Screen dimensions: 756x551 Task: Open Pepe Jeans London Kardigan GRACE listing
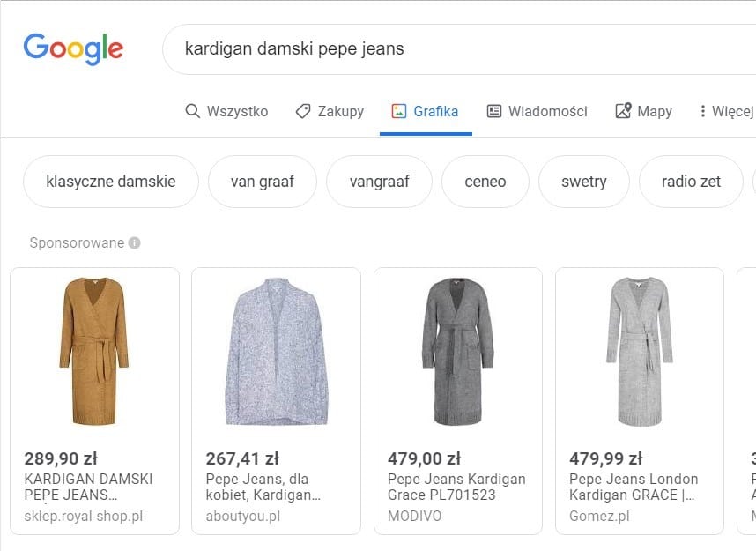tap(634, 487)
